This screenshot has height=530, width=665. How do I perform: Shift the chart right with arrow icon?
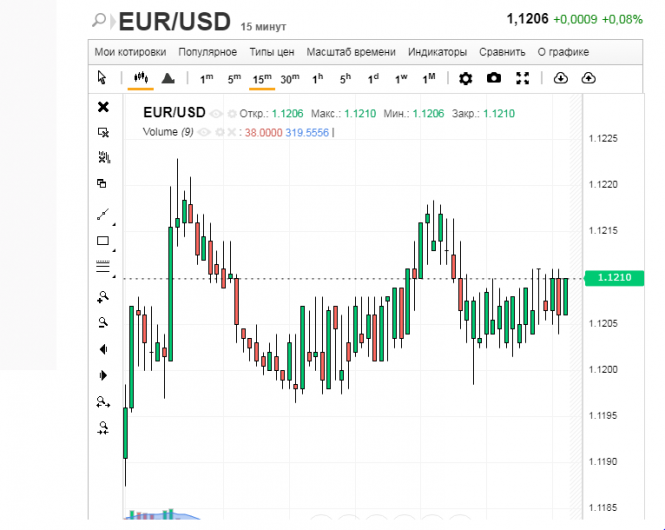point(103,375)
